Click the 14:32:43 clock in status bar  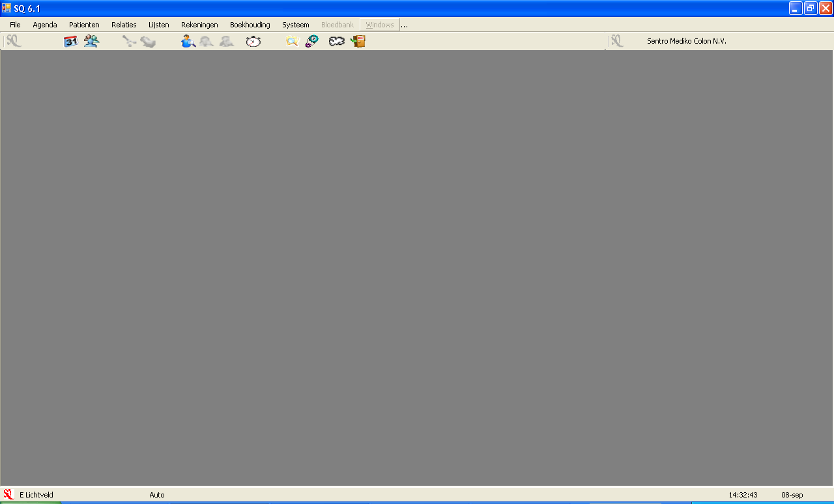pos(743,495)
